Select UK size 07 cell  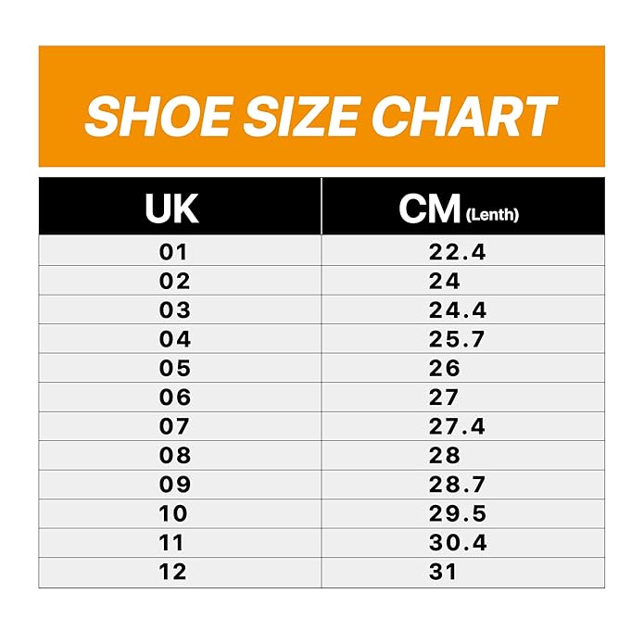pos(174,426)
